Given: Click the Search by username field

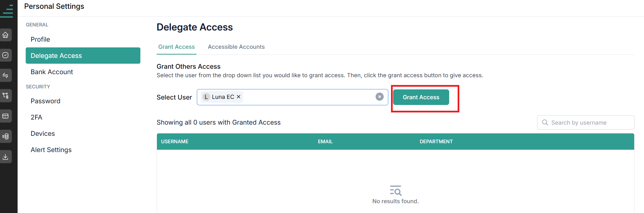Looking at the screenshot, I should [585, 122].
